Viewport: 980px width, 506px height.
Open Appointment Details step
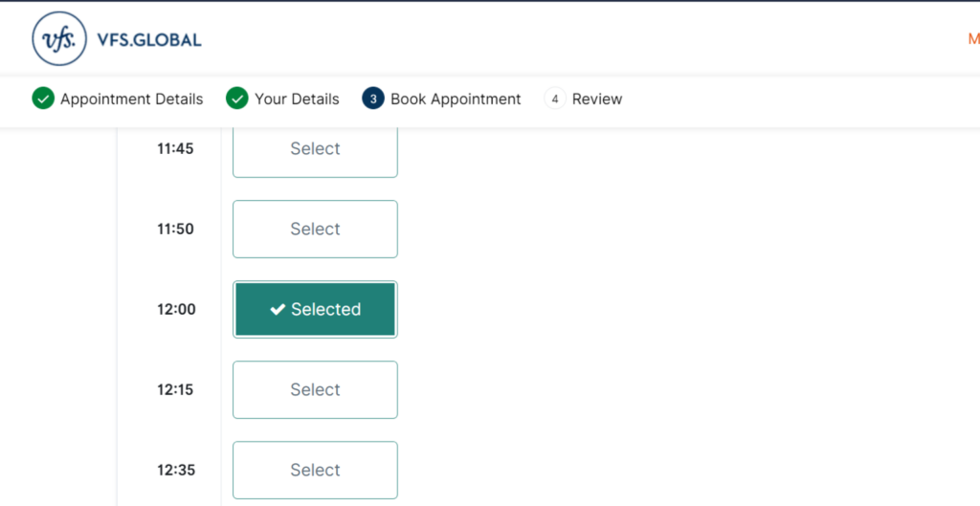(x=132, y=99)
